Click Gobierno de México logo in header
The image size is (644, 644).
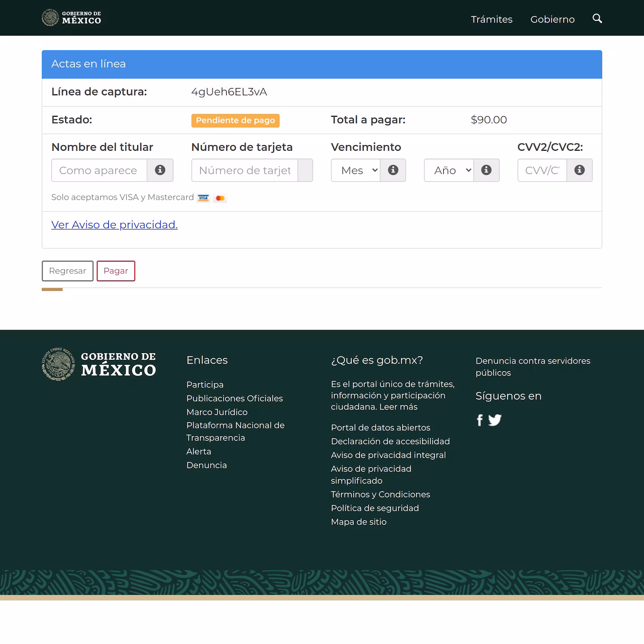(x=72, y=18)
